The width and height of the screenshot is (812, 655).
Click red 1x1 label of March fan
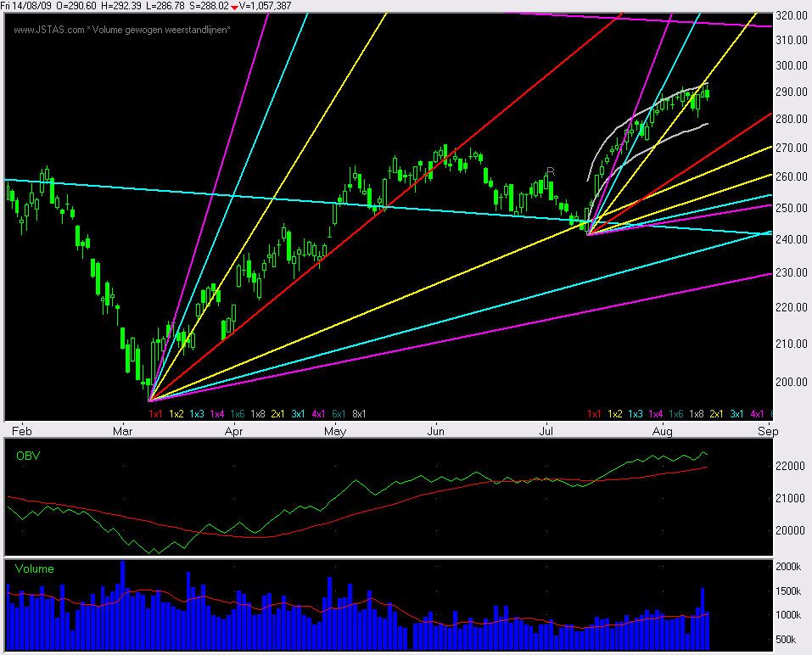(x=155, y=414)
